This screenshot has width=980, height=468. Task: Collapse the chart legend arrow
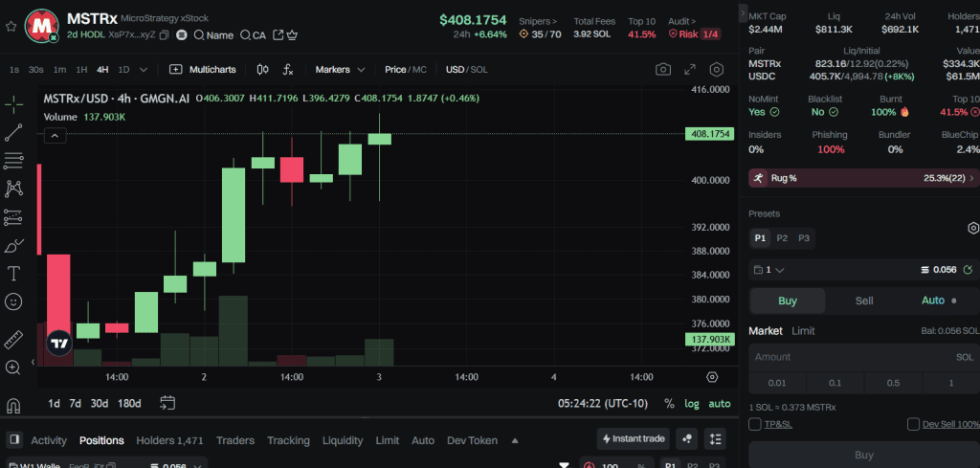coord(55,136)
